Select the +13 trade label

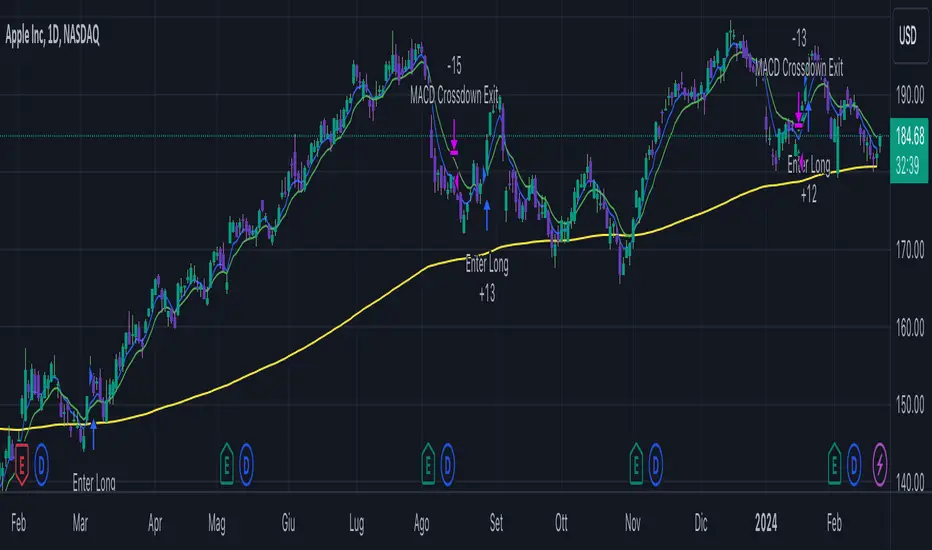pos(487,293)
